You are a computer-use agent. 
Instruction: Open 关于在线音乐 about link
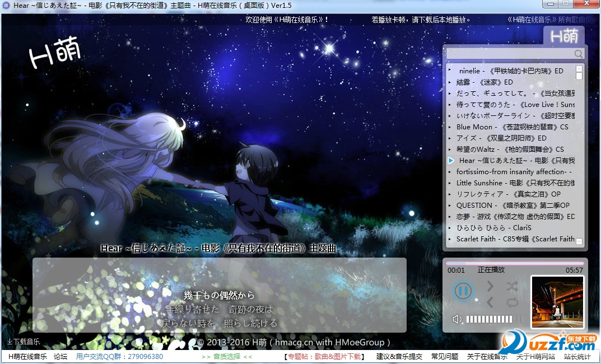pos(487,357)
